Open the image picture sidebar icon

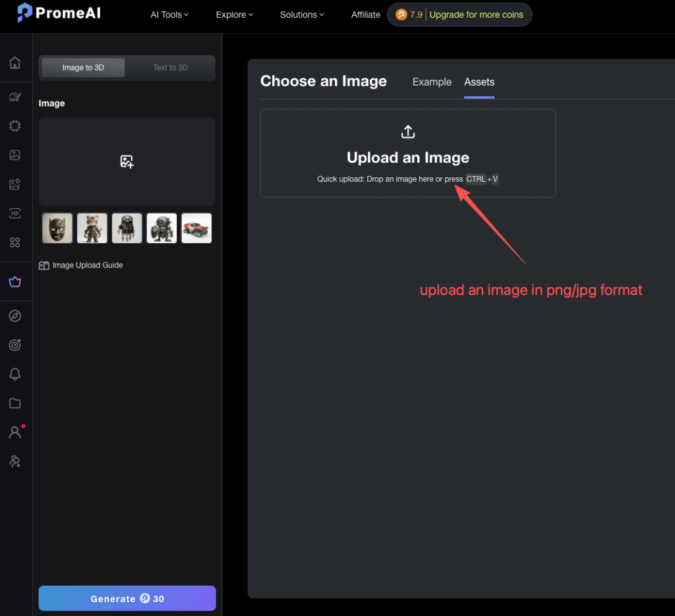pyautogui.click(x=15, y=155)
